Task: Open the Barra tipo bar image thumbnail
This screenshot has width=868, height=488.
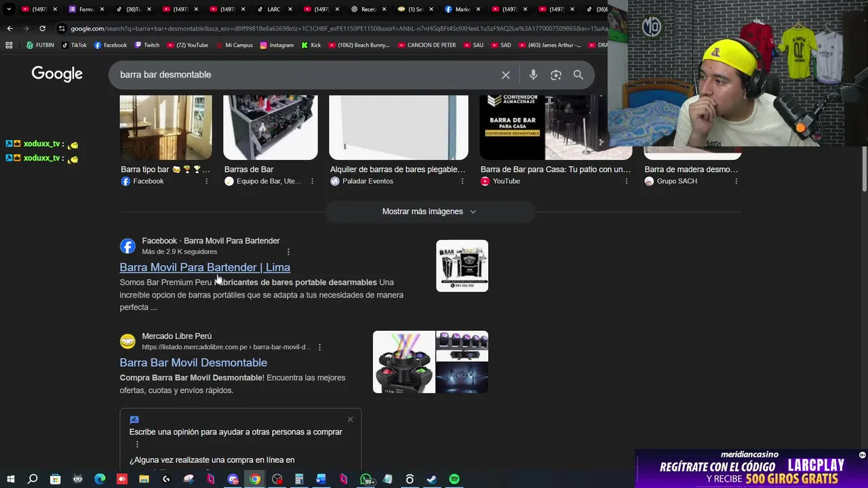Action: click(x=165, y=127)
